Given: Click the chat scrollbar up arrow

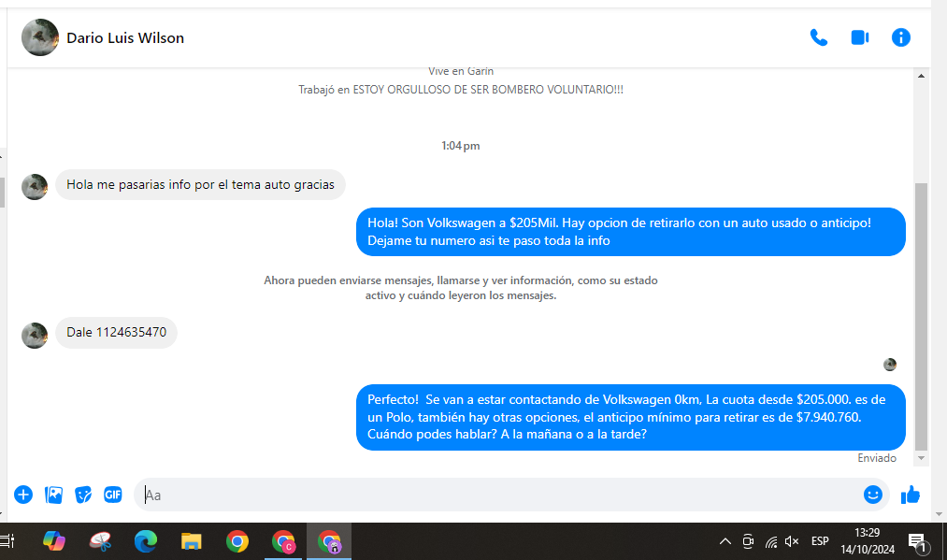Looking at the screenshot, I should click(x=921, y=76).
